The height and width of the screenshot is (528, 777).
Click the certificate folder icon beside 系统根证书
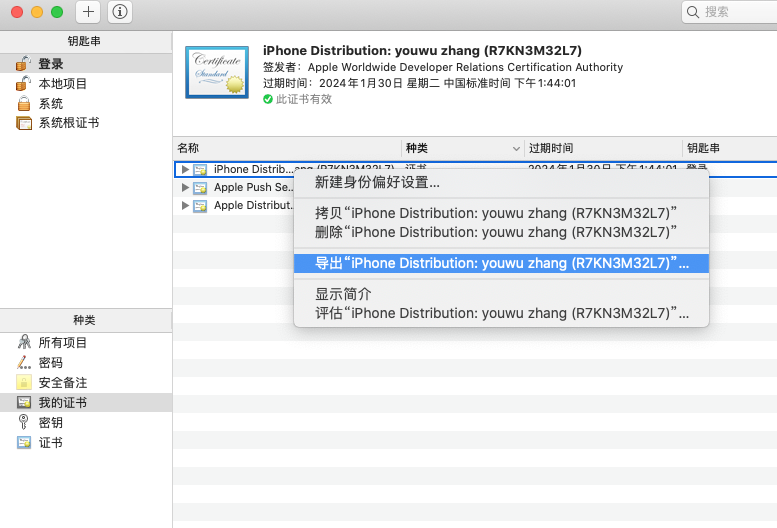coord(23,123)
